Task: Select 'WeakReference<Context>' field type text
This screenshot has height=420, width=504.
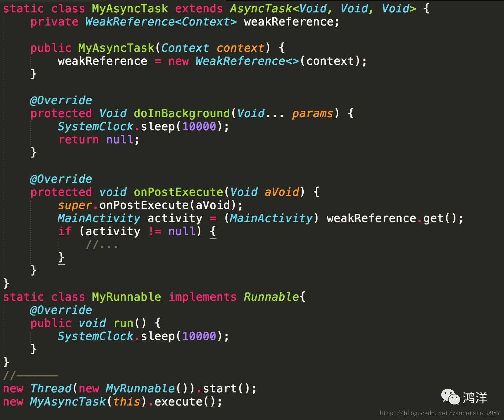Action: pyautogui.click(x=161, y=22)
